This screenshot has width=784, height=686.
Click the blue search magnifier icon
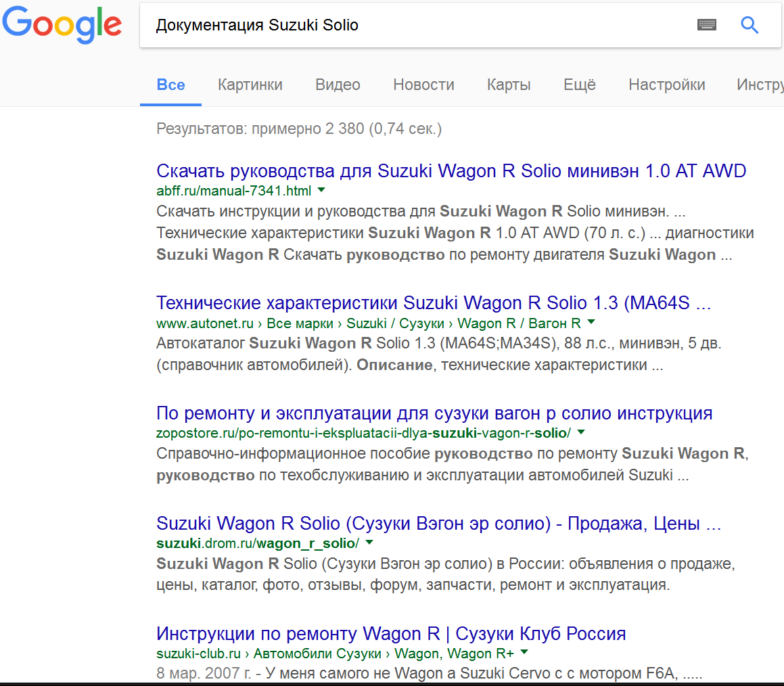749,24
